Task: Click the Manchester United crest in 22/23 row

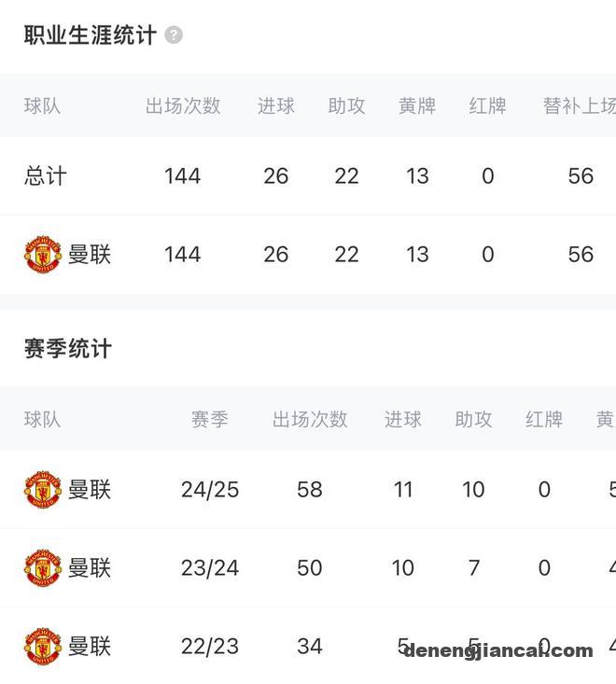Action: pos(43,646)
